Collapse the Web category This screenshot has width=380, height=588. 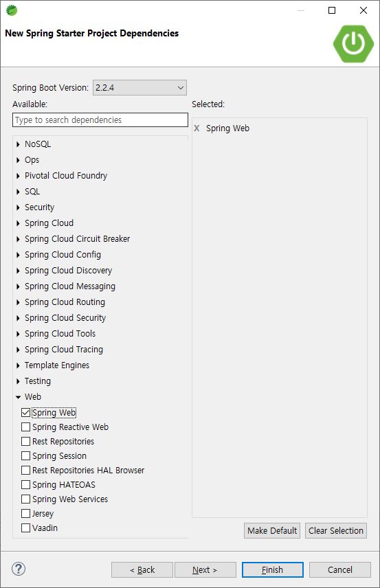(x=18, y=397)
